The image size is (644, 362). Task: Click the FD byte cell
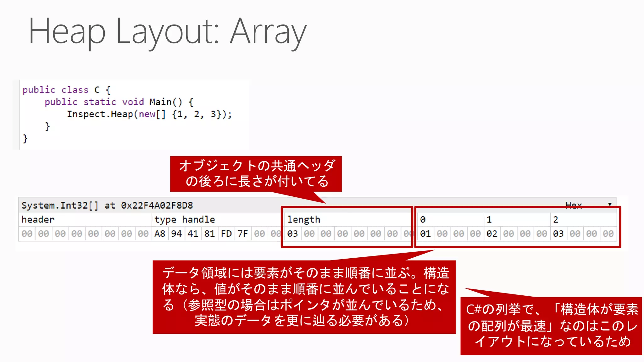click(x=226, y=234)
